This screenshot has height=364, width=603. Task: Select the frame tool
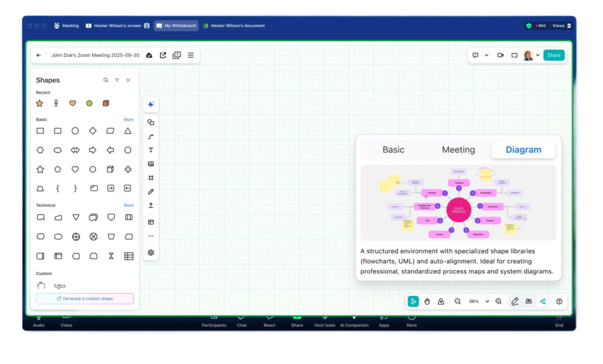(151, 178)
